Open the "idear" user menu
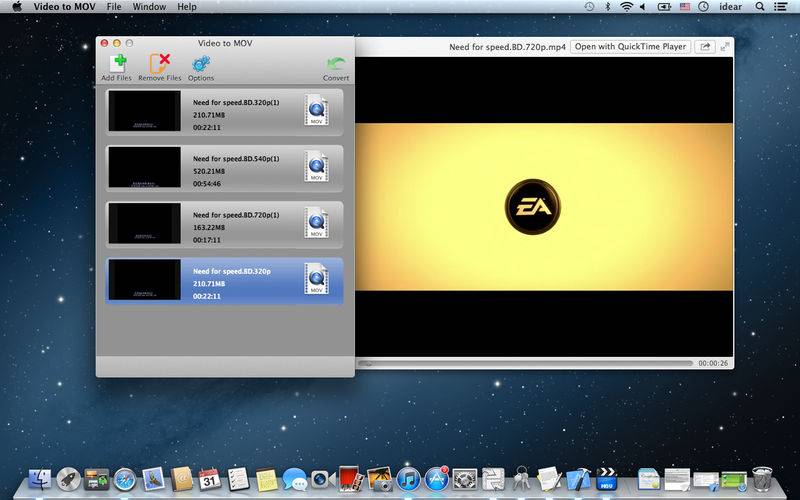The width and height of the screenshot is (800, 500). [731, 7]
